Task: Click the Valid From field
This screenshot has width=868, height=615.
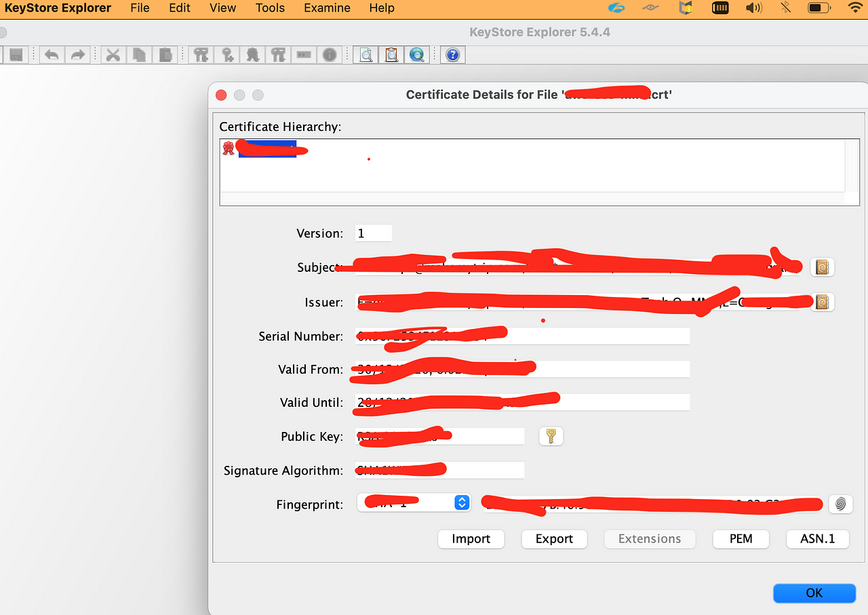Action: (x=522, y=370)
